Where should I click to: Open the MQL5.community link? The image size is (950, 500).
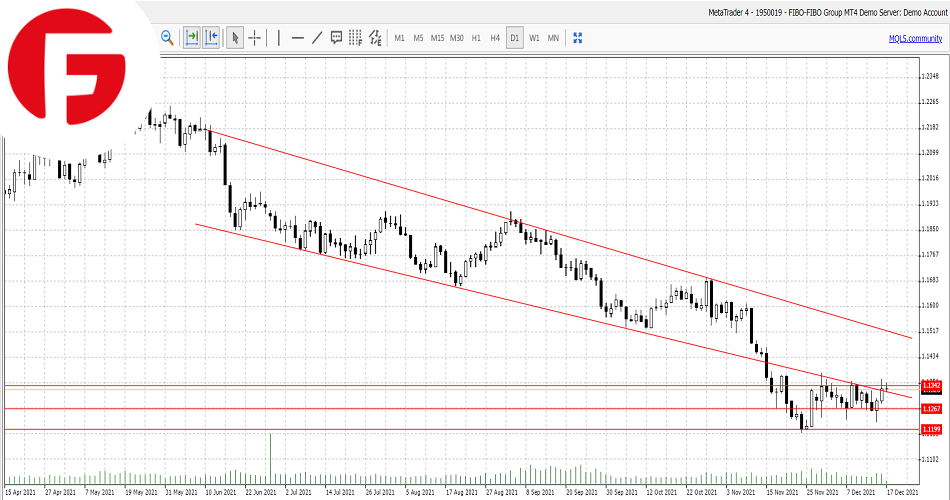tap(914, 38)
